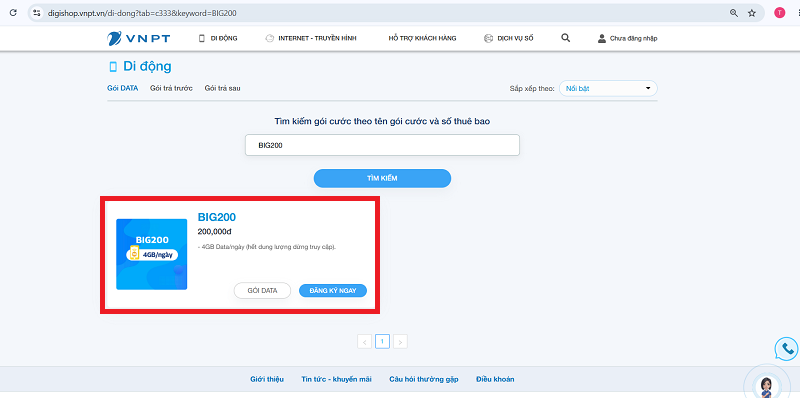Open the BIG200 package title link
Viewport: 800px width, 398px height.
217,217
